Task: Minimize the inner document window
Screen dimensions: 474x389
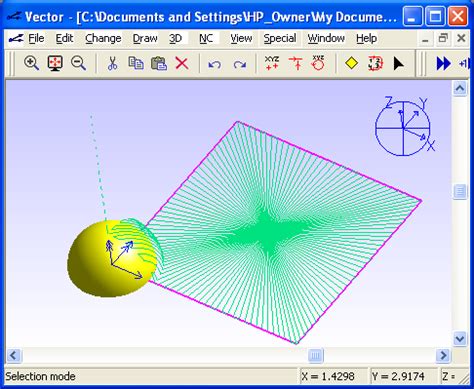Action: tap(425, 39)
